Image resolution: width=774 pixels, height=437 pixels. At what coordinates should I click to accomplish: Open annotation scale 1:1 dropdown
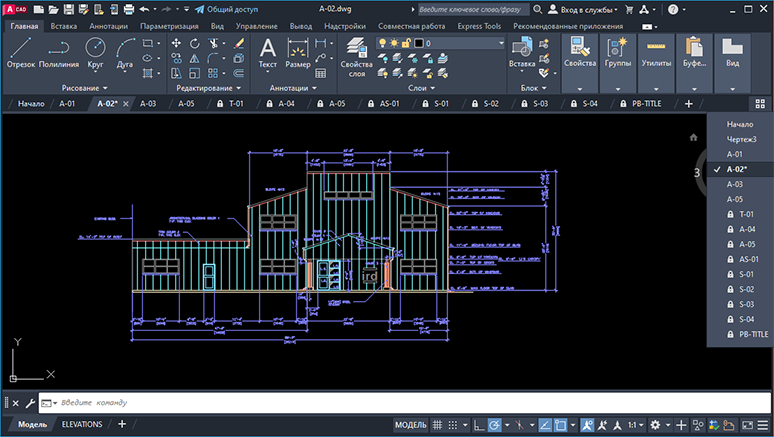tap(636, 425)
